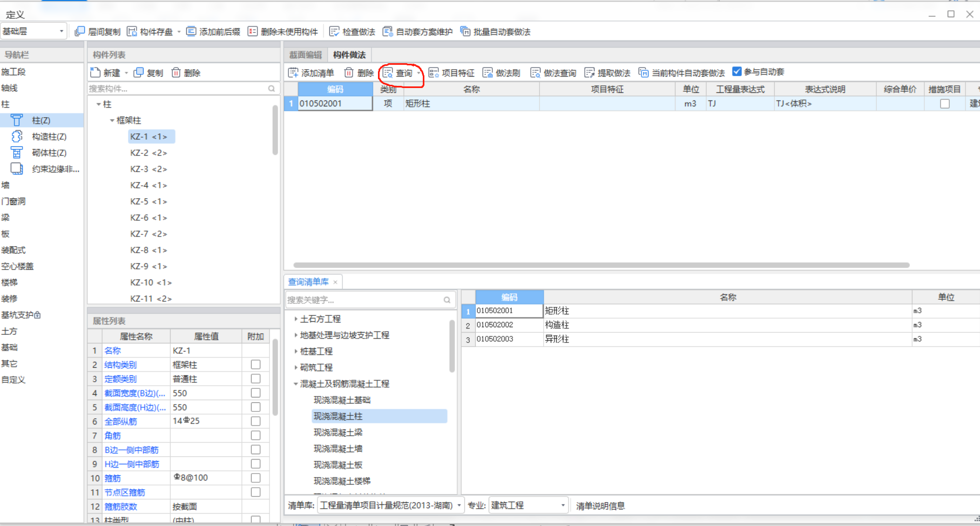The height and width of the screenshot is (526, 980).
Task: Click the 做法查询 tool
Action: click(553, 73)
